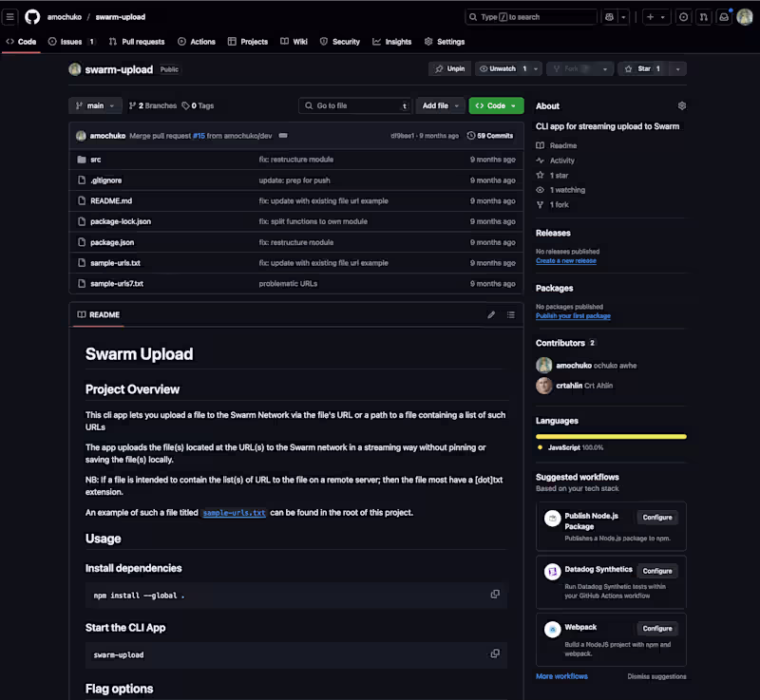
Task: Open your notifications inbox
Action: point(723,16)
